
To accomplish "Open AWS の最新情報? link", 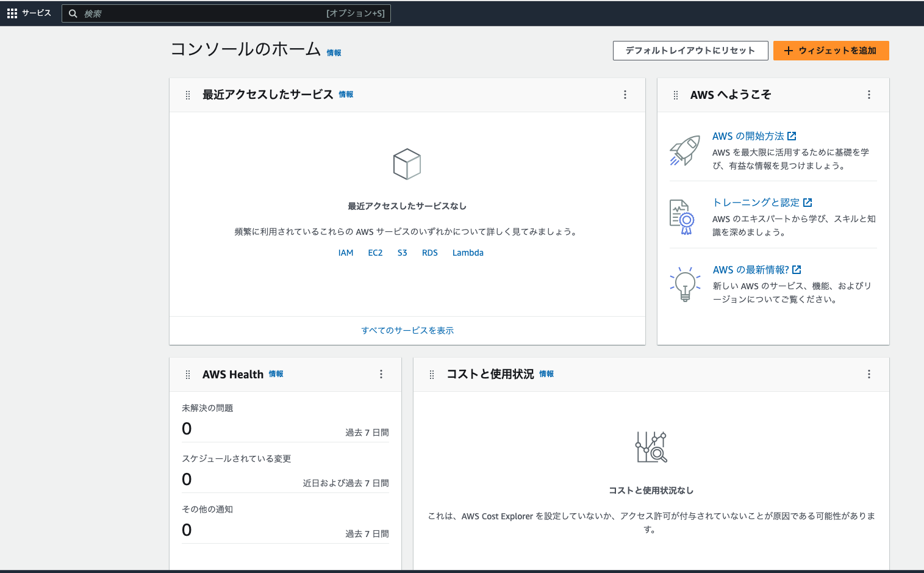I will pyautogui.click(x=751, y=270).
